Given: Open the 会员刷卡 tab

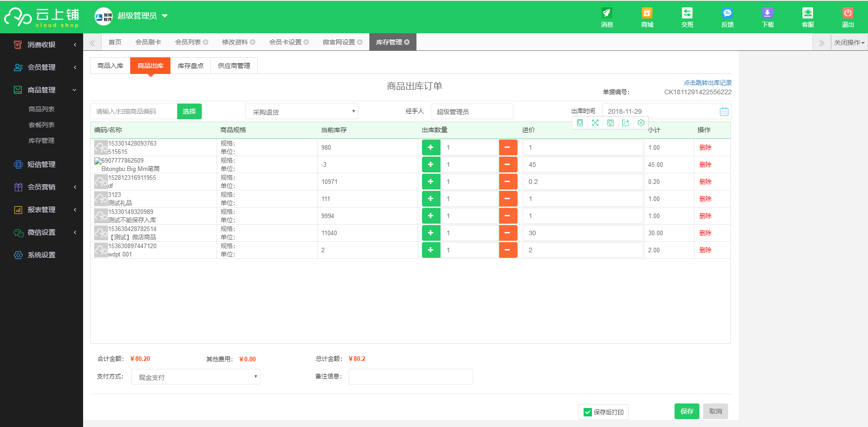Looking at the screenshot, I should tap(148, 42).
